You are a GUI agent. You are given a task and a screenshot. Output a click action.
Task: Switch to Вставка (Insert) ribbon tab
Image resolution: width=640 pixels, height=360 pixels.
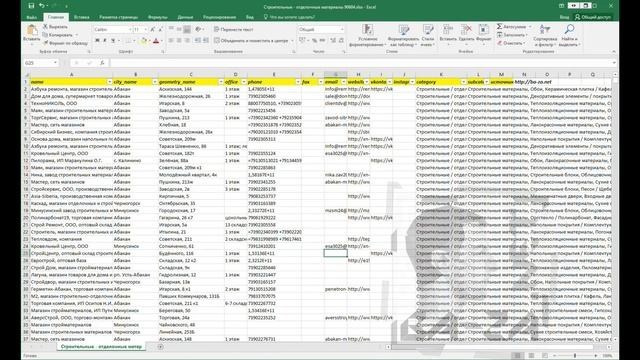[x=82, y=17]
